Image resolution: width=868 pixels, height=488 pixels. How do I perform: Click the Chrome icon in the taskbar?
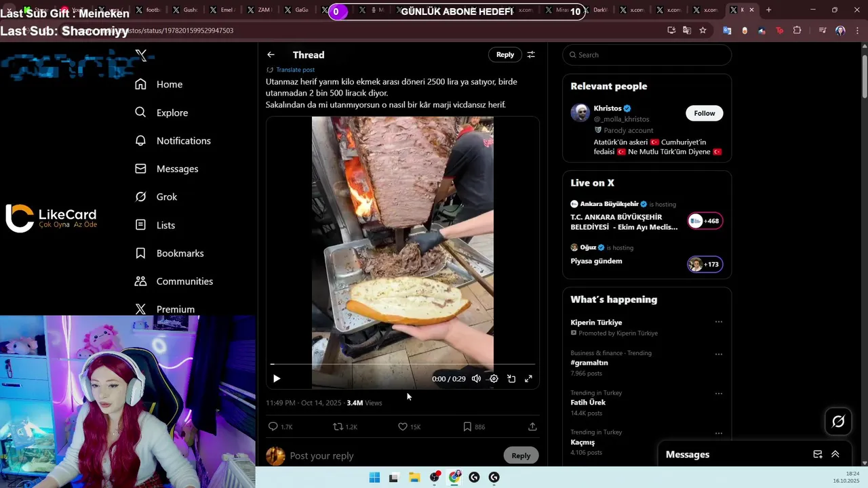pyautogui.click(x=454, y=478)
